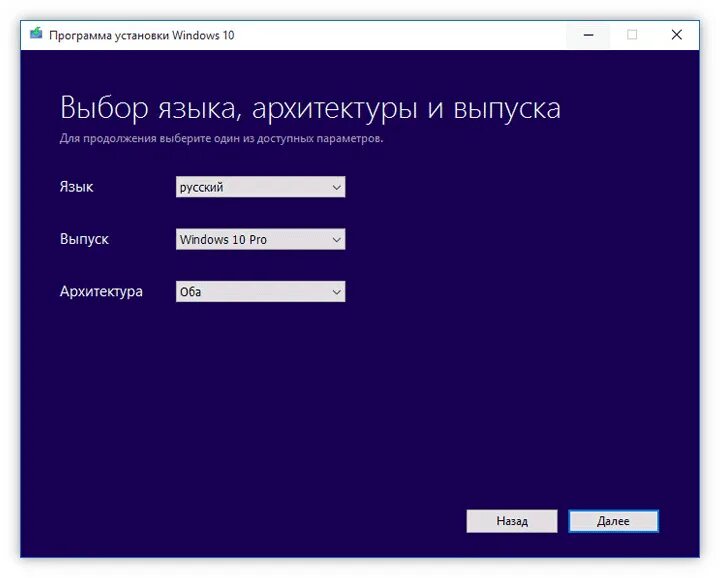Click the Архитектура label
Viewport: 720px width, 578px height.
click(101, 292)
